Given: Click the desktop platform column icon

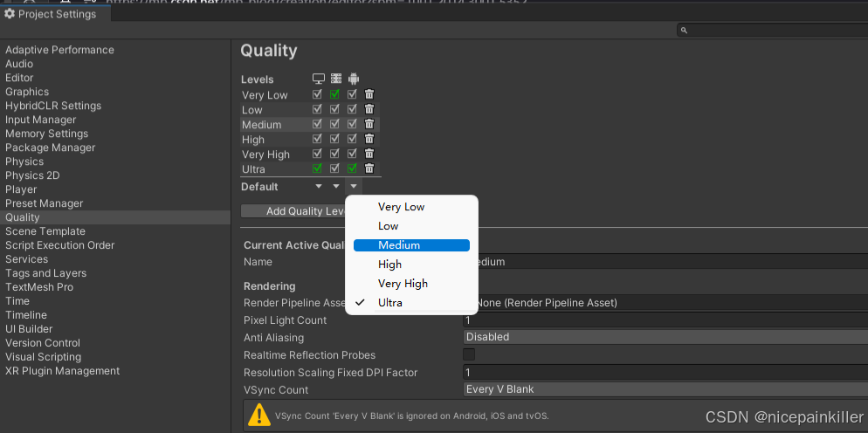Looking at the screenshot, I should 319,79.
